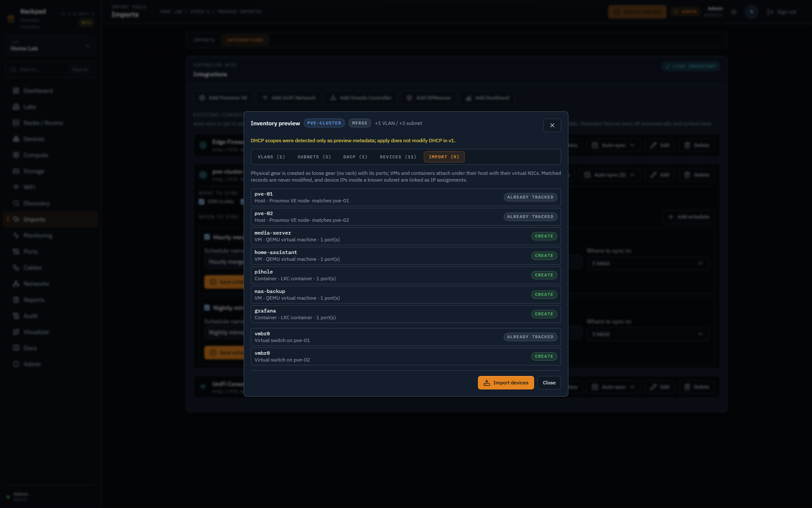Click the theme icon beside the avatar

tap(734, 12)
